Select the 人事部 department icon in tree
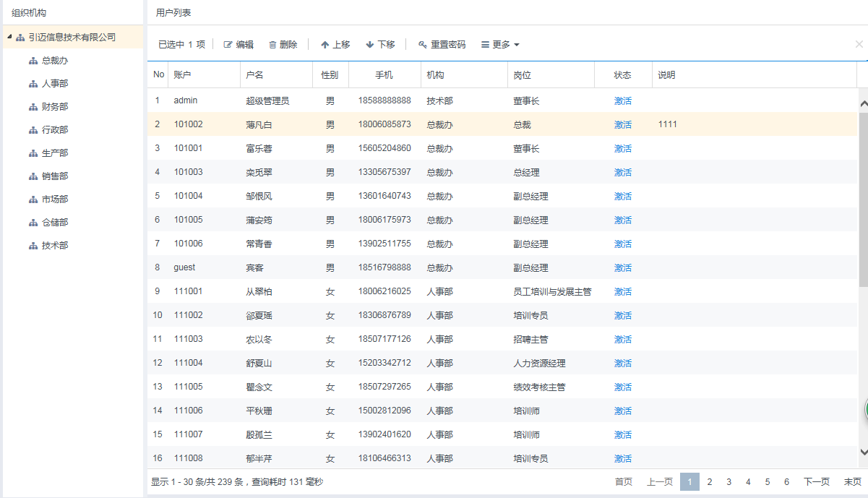 (33, 84)
